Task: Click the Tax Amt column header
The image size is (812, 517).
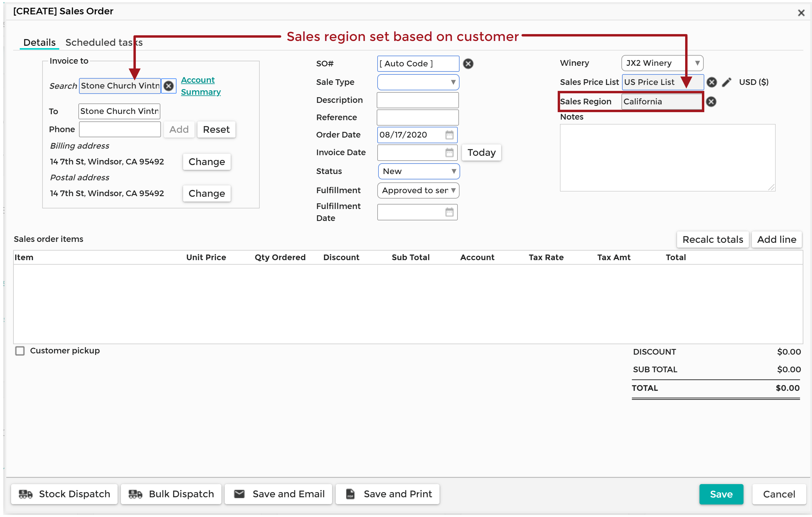Action: pyautogui.click(x=614, y=257)
